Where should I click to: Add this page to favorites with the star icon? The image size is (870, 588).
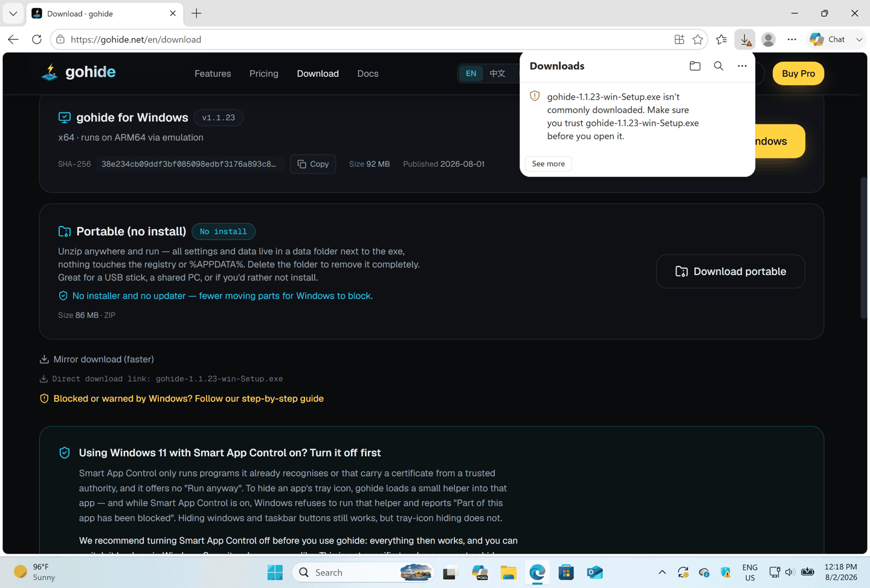[x=698, y=40]
